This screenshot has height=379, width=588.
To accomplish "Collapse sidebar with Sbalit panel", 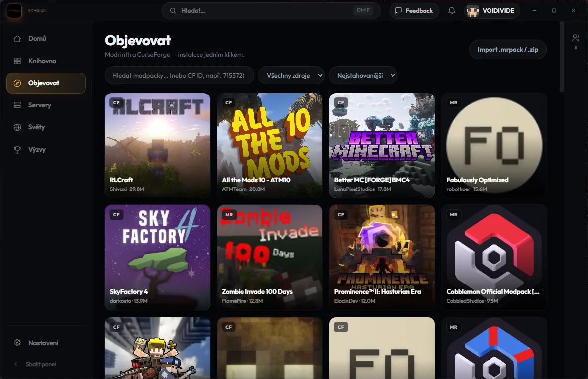I will 46,364.
